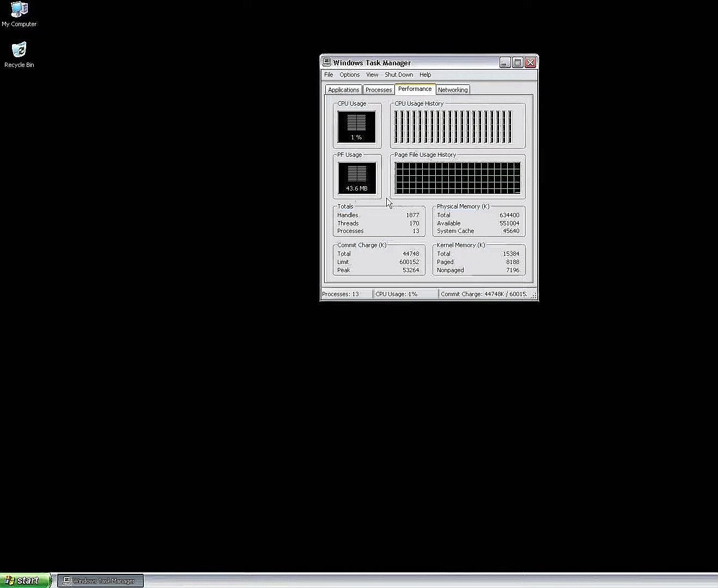
Task: Click the PF Usage gauge
Action: coord(356,177)
